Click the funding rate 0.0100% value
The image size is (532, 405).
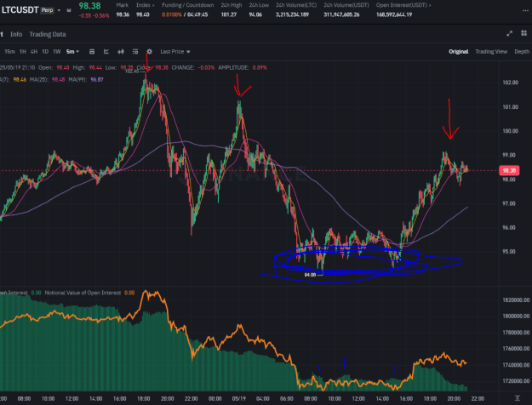tap(172, 14)
